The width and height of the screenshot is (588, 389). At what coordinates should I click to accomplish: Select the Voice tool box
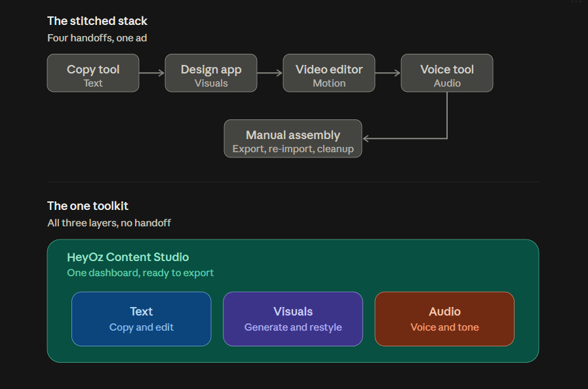click(447, 73)
